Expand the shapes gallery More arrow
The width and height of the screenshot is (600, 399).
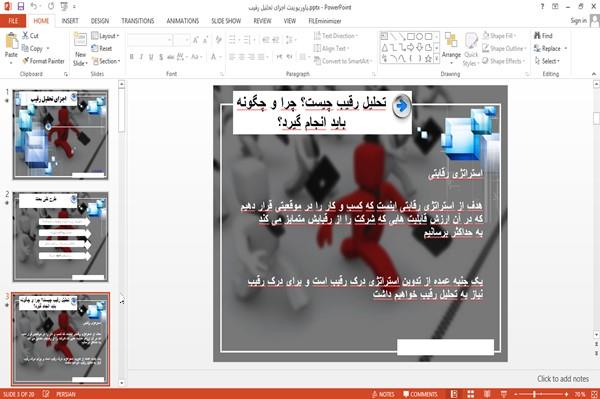[x=436, y=59]
